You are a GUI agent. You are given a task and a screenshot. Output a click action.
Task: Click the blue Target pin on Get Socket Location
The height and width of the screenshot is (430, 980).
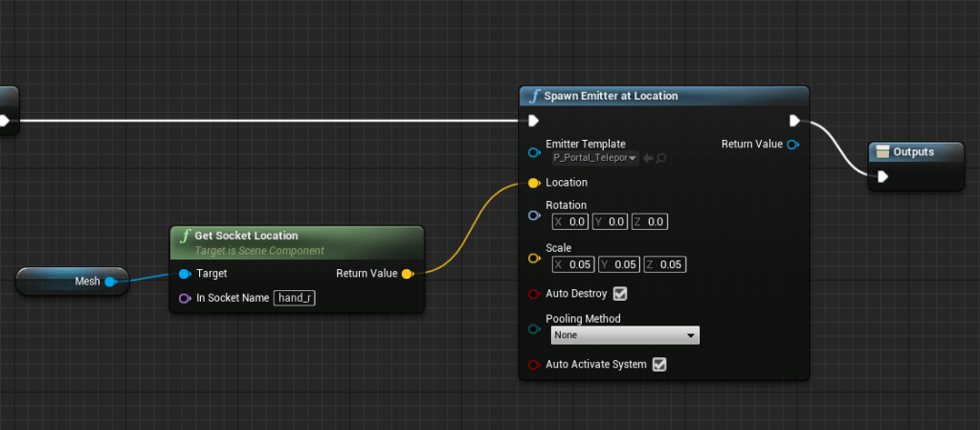tap(185, 274)
